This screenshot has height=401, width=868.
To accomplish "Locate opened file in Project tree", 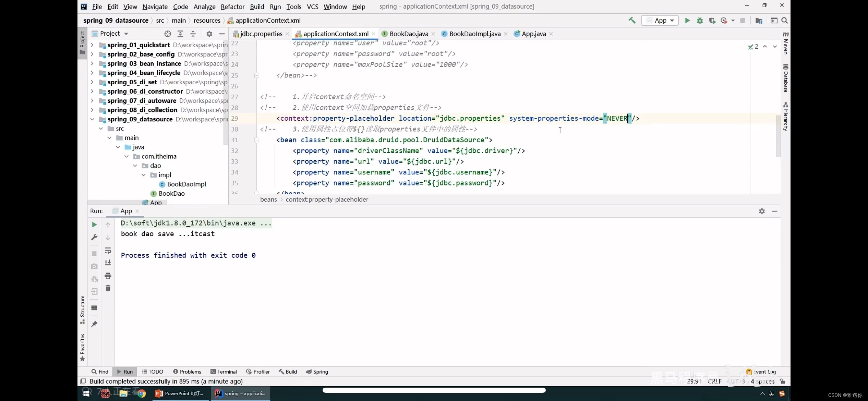I will point(167,34).
